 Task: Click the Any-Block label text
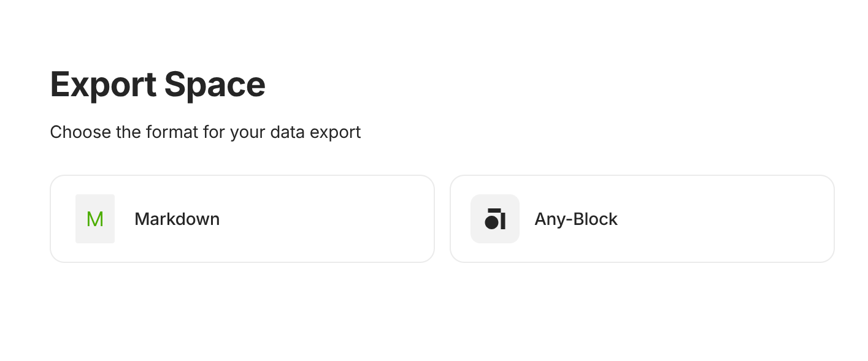pos(575,219)
